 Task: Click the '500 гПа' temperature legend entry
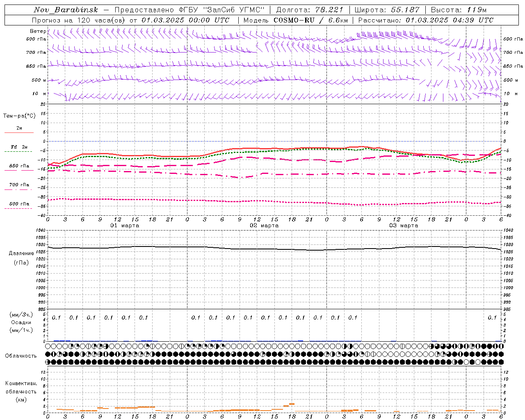tap(19, 204)
